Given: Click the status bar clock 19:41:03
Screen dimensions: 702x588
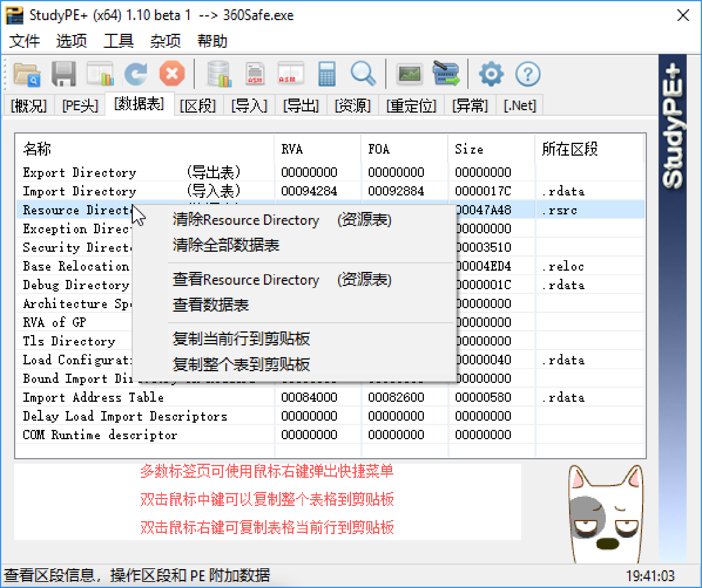Looking at the screenshot, I should (x=650, y=576).
